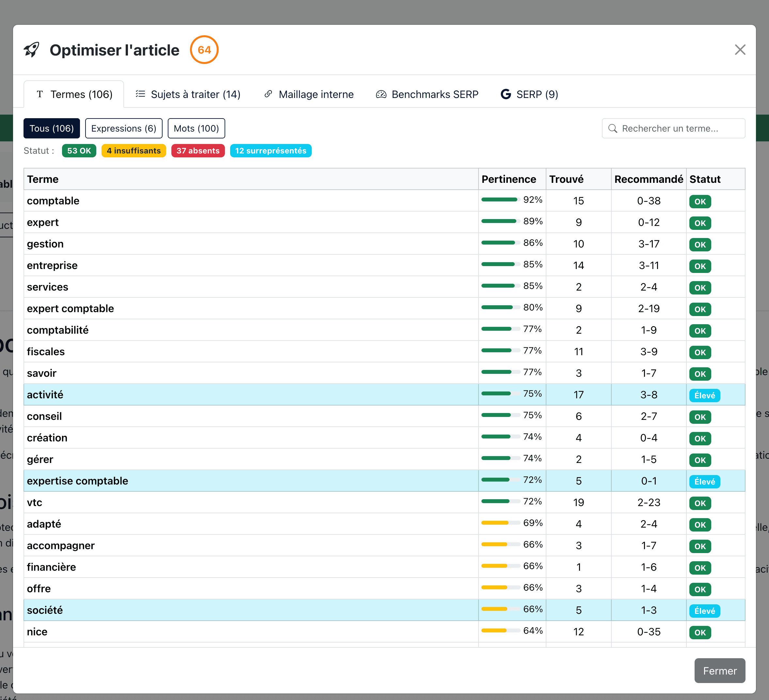Click the Google G icon on SERP tab

(x=505, y=94)
